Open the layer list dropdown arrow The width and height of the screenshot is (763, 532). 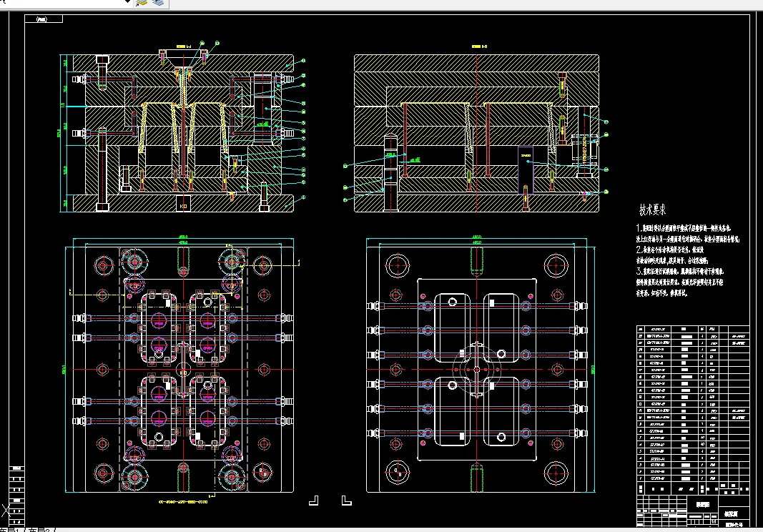pos(127,2)
